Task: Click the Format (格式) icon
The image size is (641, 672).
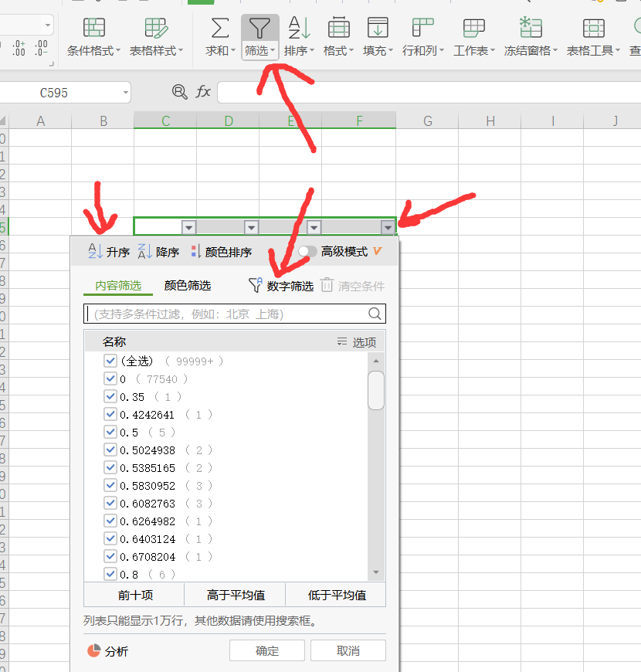Action: (338, 29)
